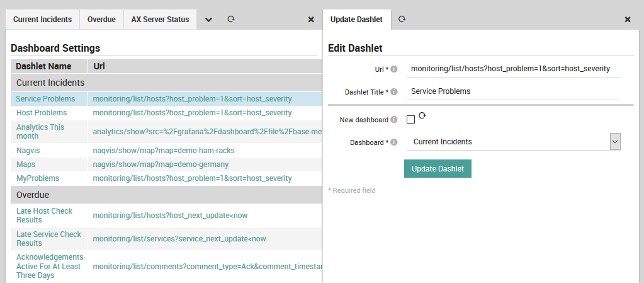
Task: Click info icon beside New dashboard label
Action: pyautogui.click(x=394, y=119)
